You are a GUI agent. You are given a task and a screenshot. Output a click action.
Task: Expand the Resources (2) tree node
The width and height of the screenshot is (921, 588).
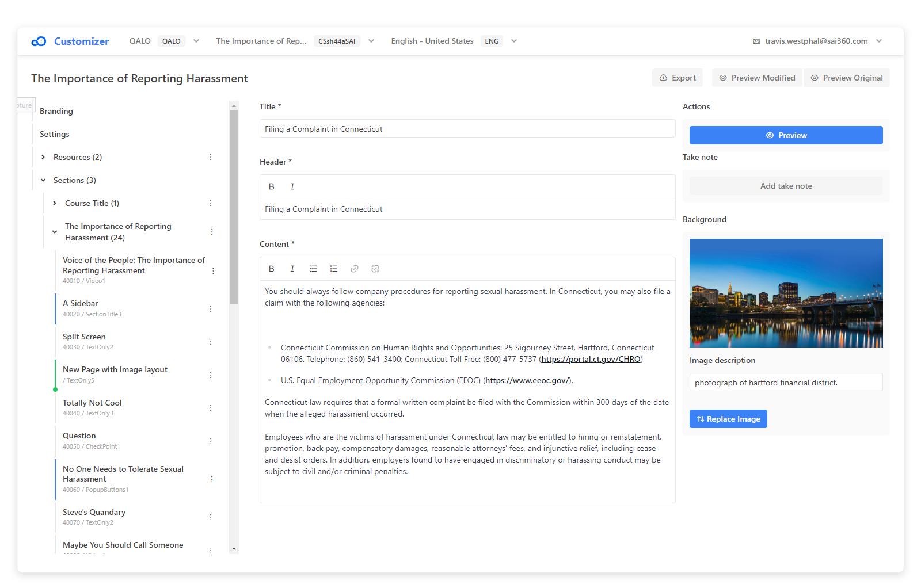pos(43,157)
